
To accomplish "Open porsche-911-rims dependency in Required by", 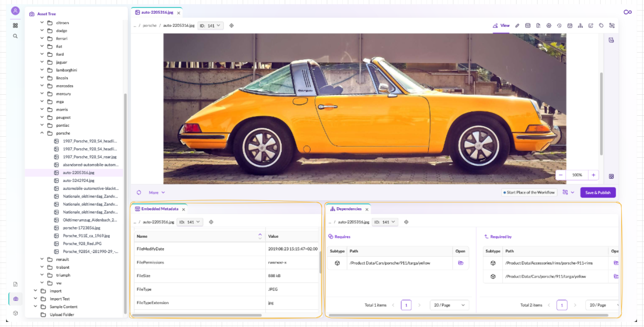I will tap(616, 263).
